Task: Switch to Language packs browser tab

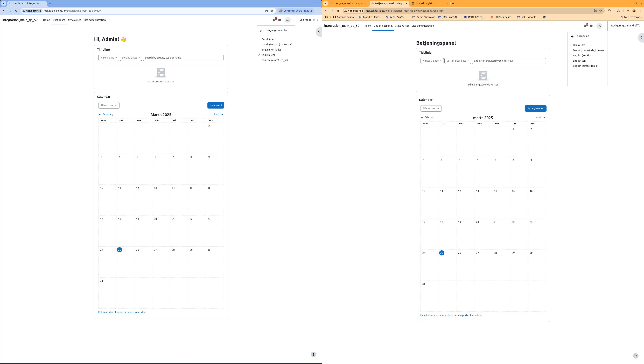Action: pyautogui.click(x=348, y=4)
